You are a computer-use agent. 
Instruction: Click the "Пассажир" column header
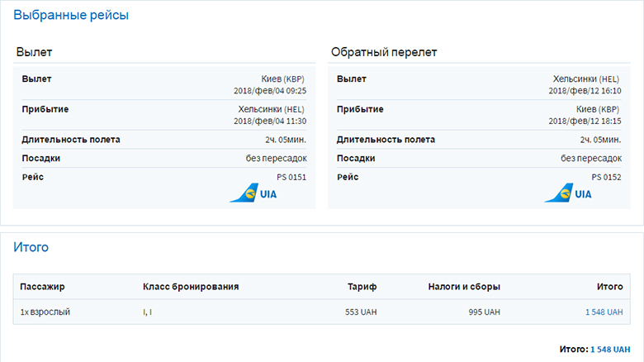[x=42, y=287]
